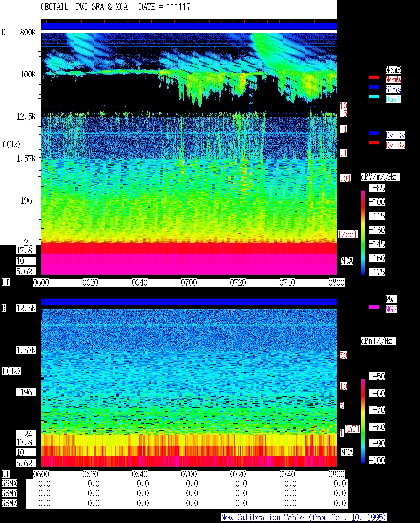Select the PWI legend label

[391, 299]
